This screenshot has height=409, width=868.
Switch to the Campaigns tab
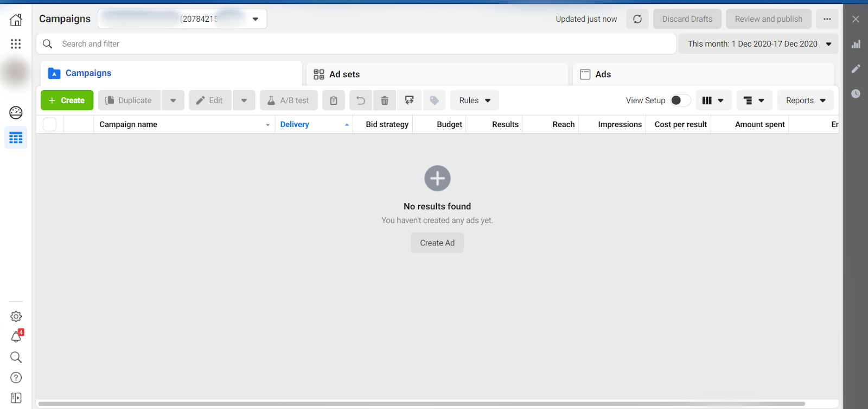coord(171,73)
